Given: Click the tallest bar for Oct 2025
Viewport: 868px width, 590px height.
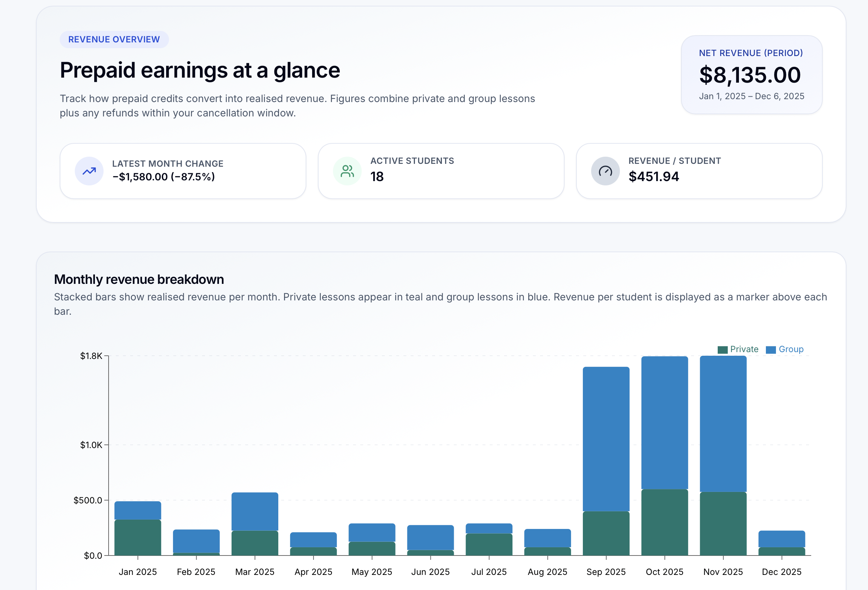Looking at the screenshot, I should click(x=664, y=448).
